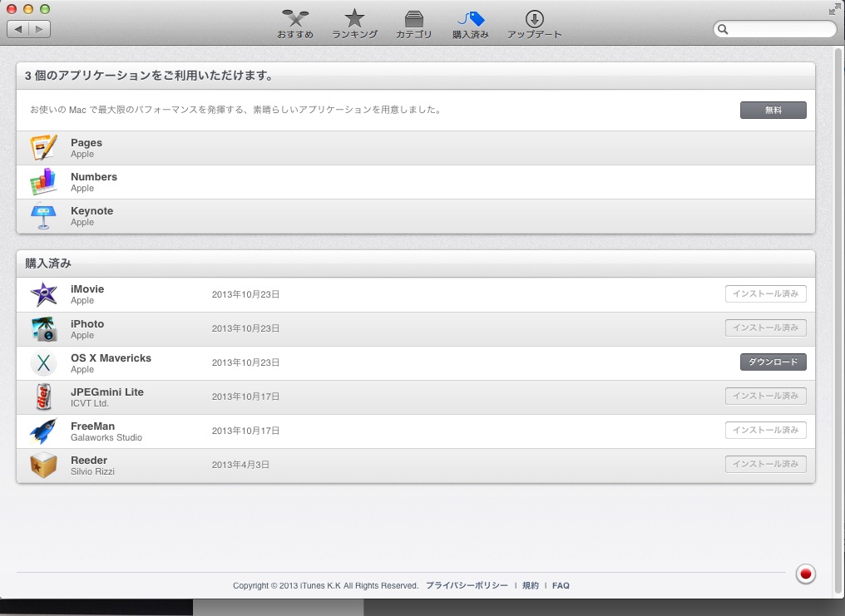Open the JPEGmini Lite title

tap(107, 392)
